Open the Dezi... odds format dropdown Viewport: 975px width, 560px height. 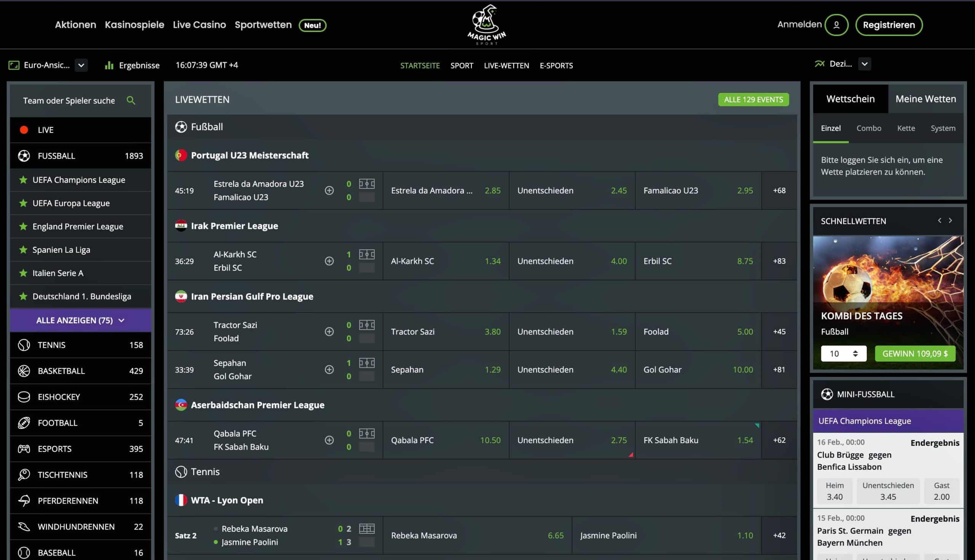(x=865, y=64)
